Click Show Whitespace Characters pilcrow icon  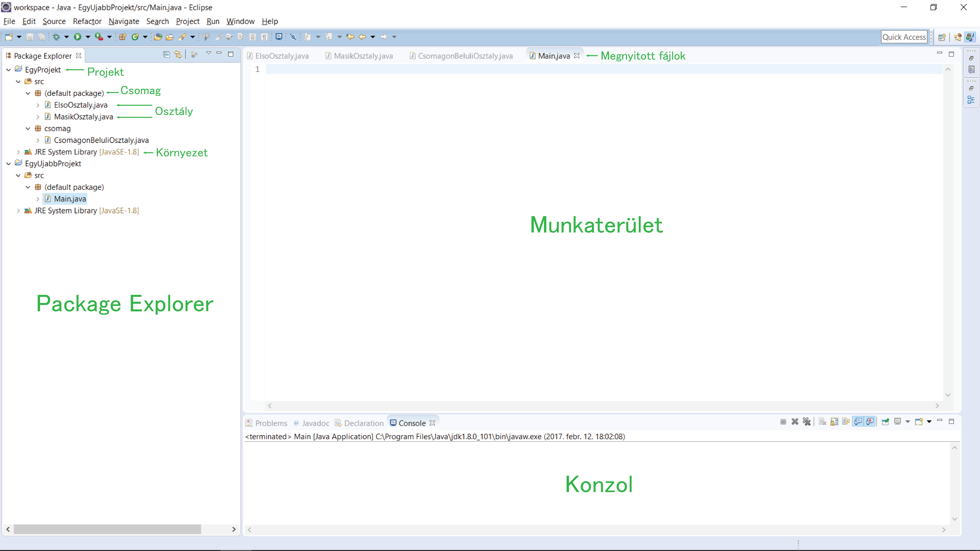pyautogui.click(x=264, y=37)
